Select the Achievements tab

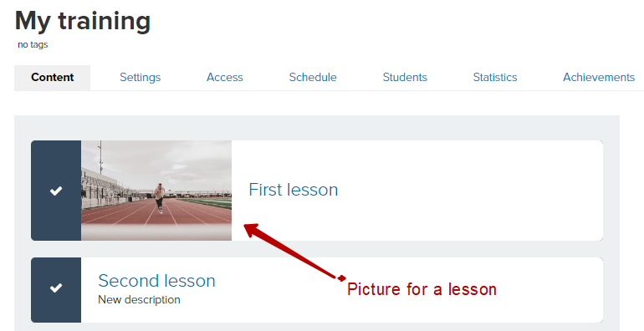[599, 77]
